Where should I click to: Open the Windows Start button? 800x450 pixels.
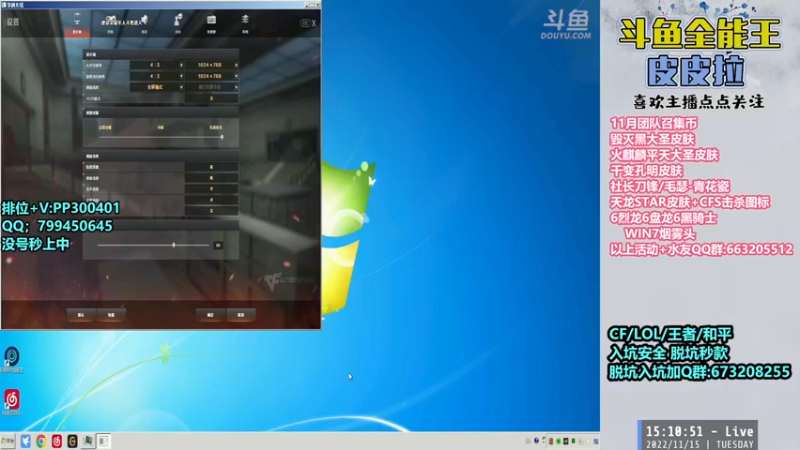pos(8,441)
